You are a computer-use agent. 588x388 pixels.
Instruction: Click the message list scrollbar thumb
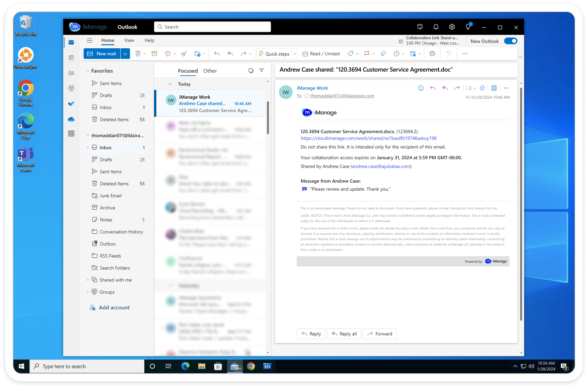click(x=268, y=118)
